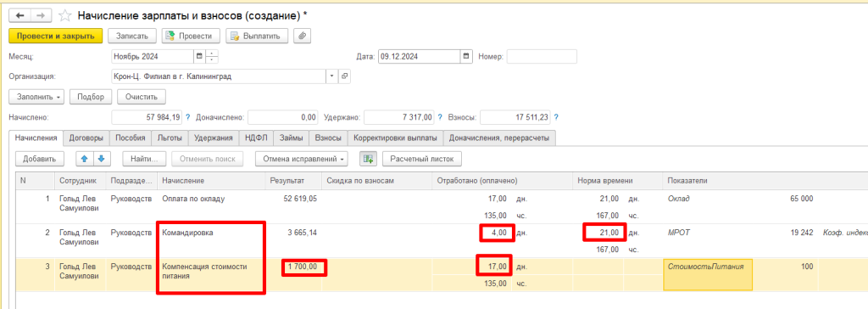Click the Записать button
Image resolution: width=868 pixels, height=309 pixels.
tap(131, 36)
